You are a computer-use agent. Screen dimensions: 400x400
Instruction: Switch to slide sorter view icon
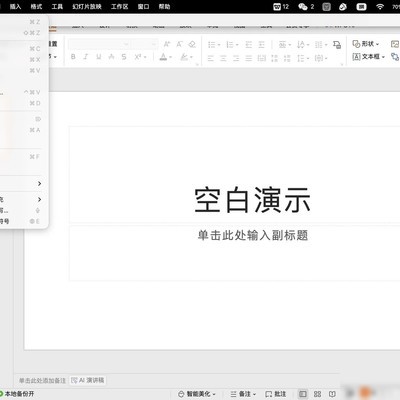[x=318, y=394]
